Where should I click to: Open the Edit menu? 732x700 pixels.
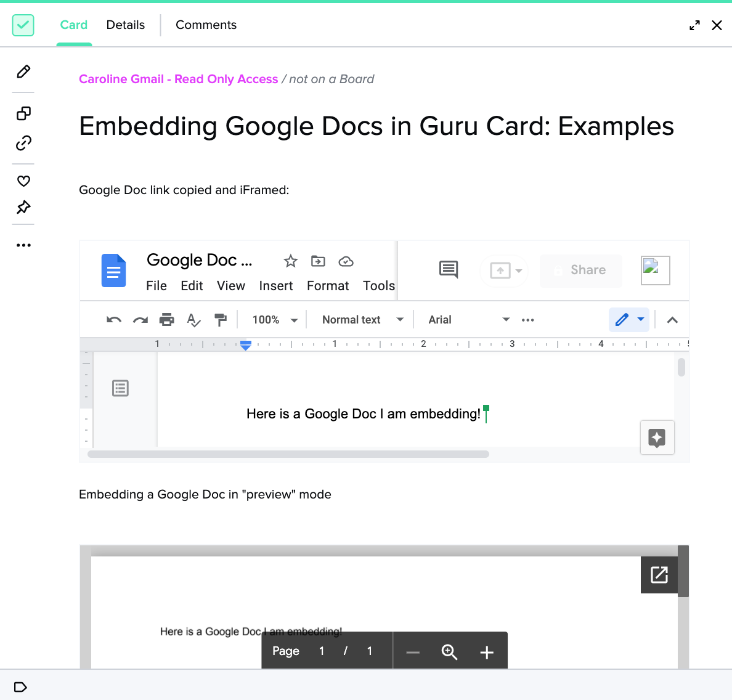coord(192,286)
